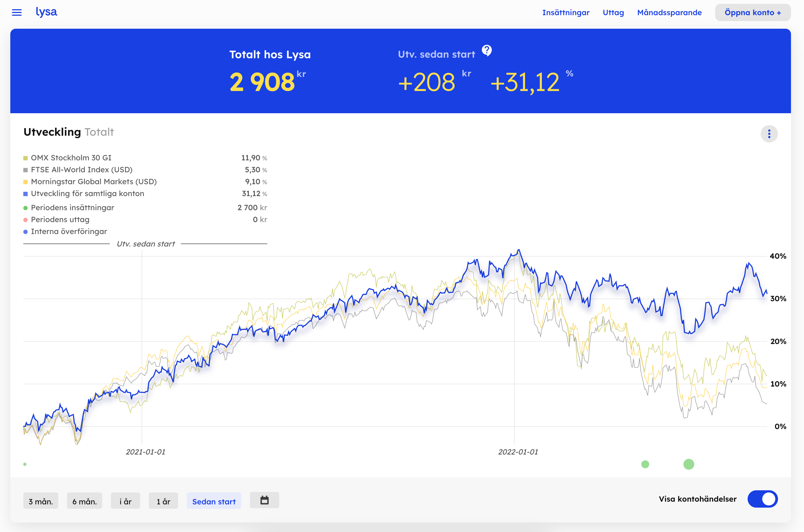Click the 10% axis label
804x532 pixels.
pyautogui.click(x=778, y=384)
